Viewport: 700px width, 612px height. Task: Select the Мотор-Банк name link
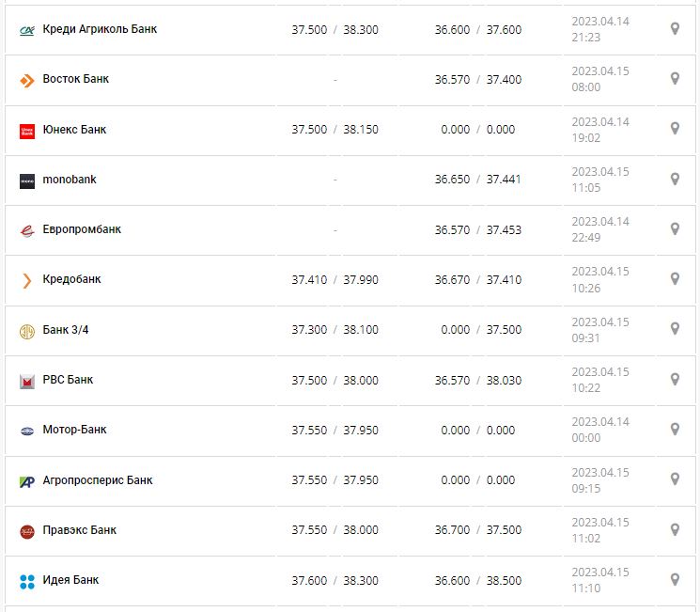(75, 430)
